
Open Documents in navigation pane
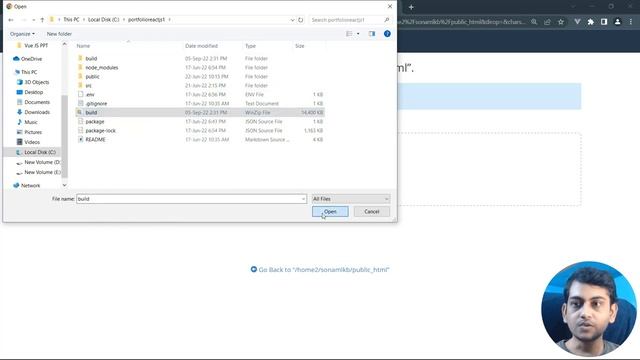pyautogui.click(x=37, y=102)
